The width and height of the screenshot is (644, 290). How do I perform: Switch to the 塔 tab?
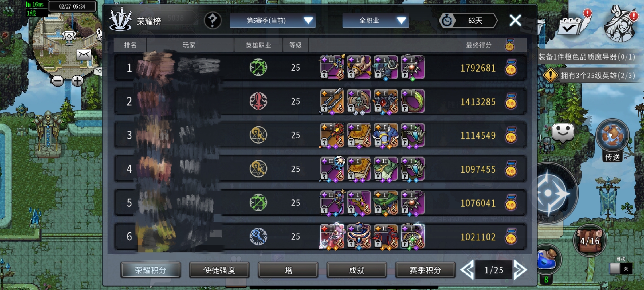pyautogui.click(x=288, y=270)
